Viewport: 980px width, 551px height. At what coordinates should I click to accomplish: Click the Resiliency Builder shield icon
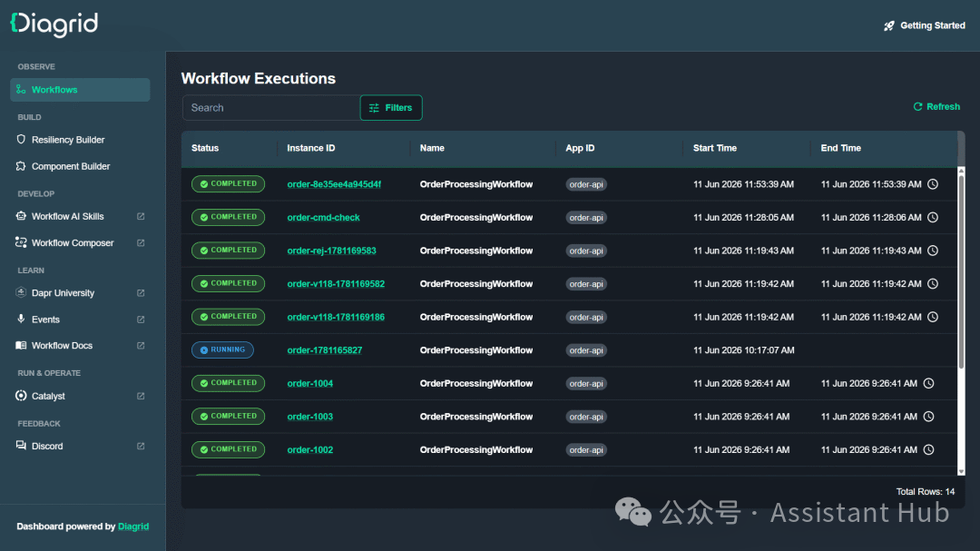(21, 140)
